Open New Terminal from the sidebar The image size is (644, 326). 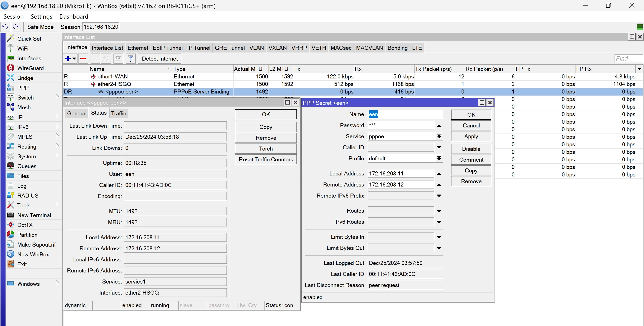coord(34,215)
